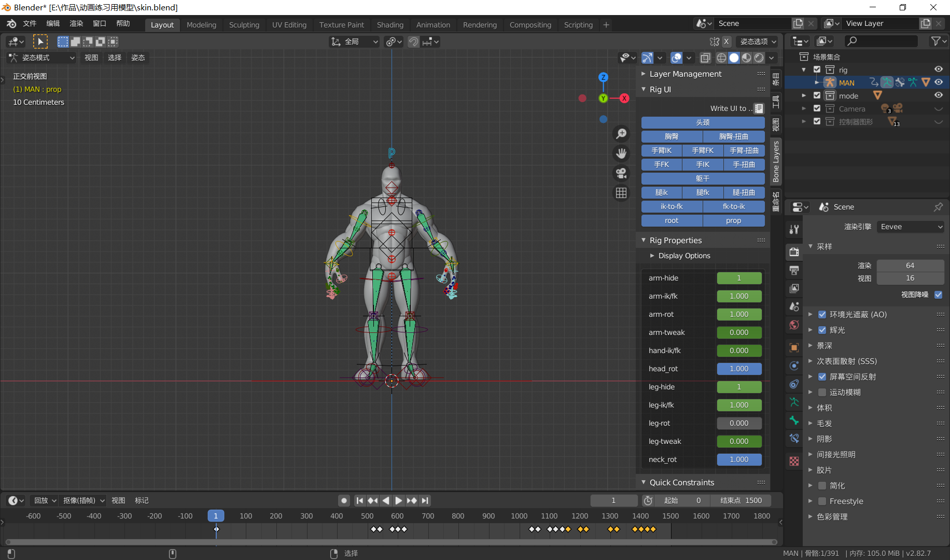Open the Render properties tab
Image resolution: width=950 pixels, height=560 pixels.
pyautogui.click(x=794, y=252)
